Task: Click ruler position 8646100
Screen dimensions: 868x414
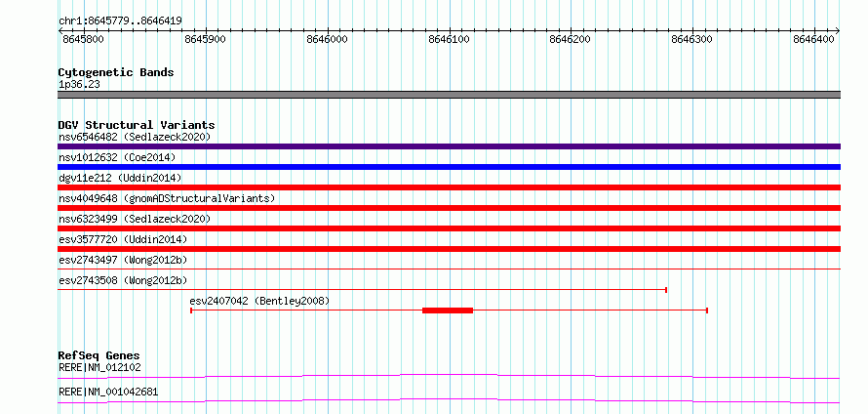Action: 449,40
